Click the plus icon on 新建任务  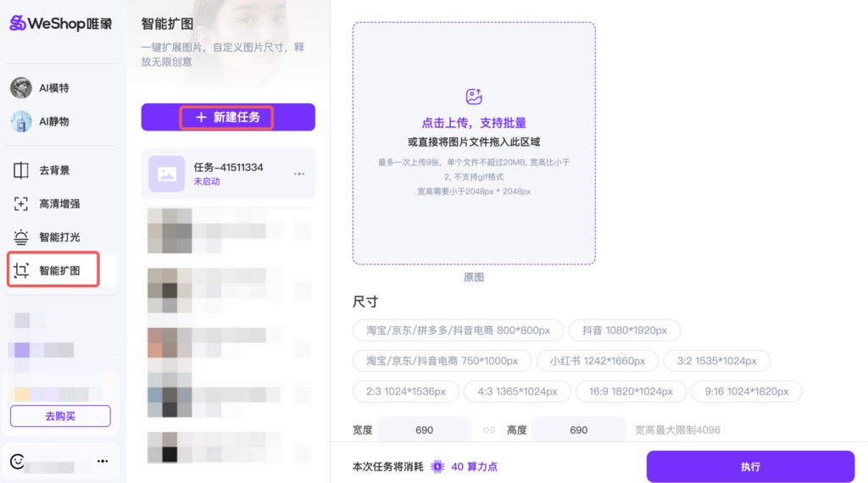pyautogui.click(x=201, y=117)
